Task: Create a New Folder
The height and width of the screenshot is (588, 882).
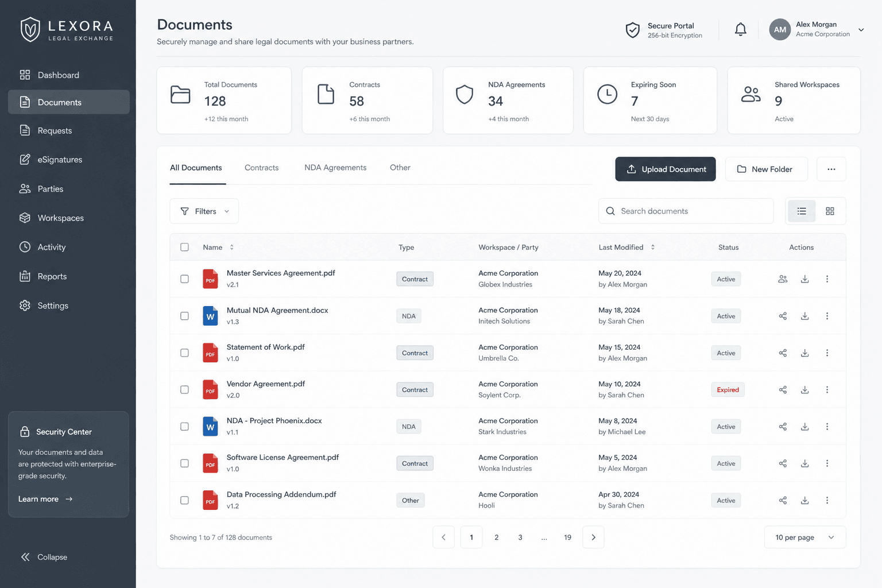Action: click(767, 169)
